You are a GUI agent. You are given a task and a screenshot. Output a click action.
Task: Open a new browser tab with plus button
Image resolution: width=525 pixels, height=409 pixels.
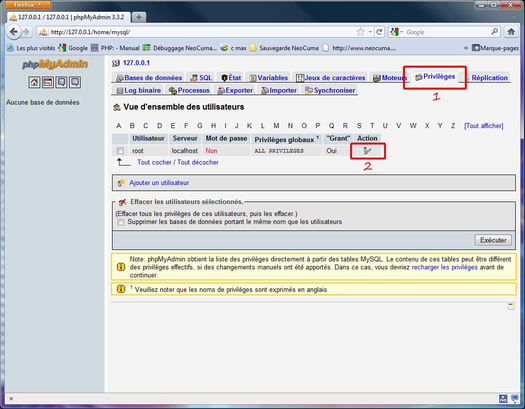pyautogui.click(x=139, y=17)
